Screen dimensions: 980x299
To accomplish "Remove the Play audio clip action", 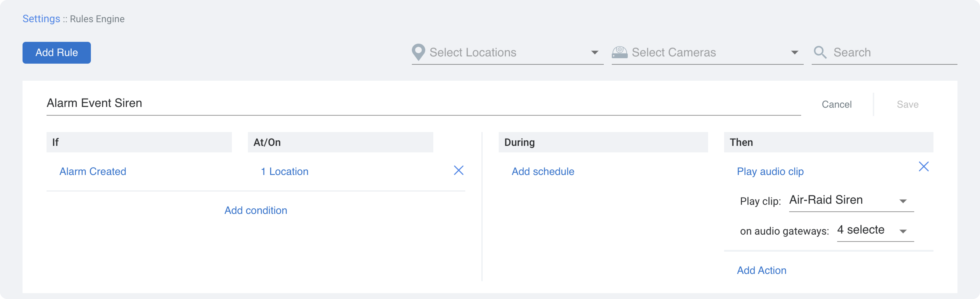I will 923,166.
